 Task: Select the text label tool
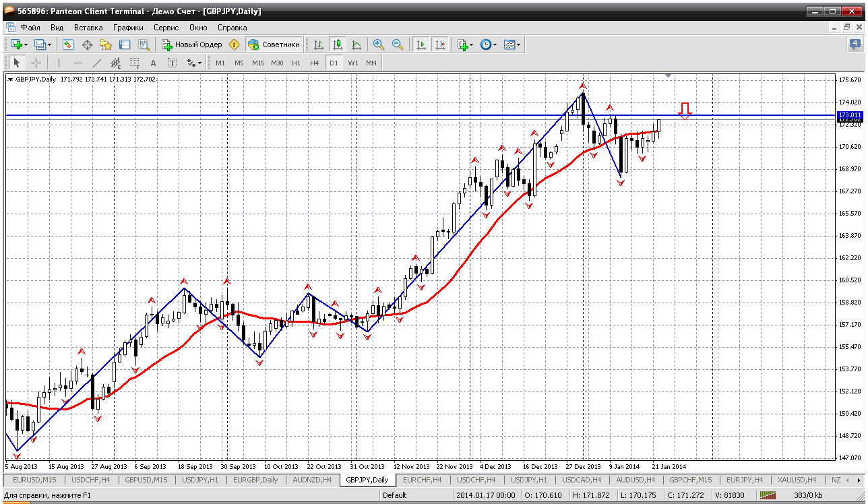tap(173, 63)
